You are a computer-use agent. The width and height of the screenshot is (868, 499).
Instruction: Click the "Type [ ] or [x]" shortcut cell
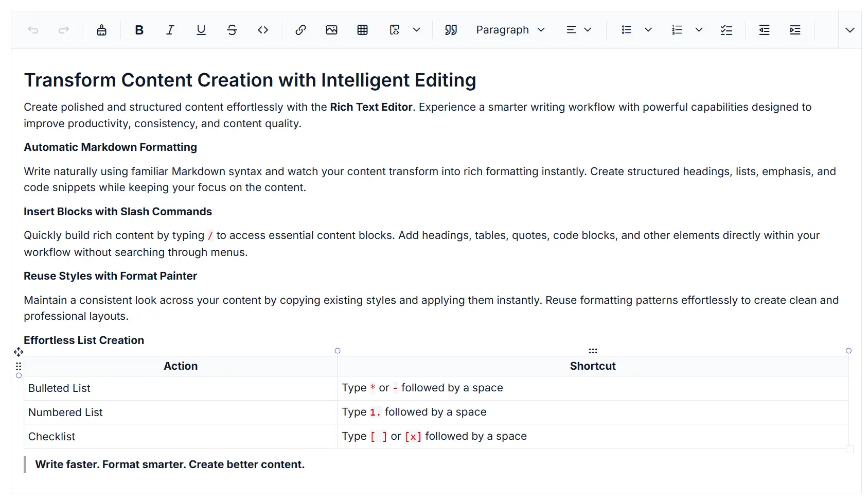(x=593, y=437)
